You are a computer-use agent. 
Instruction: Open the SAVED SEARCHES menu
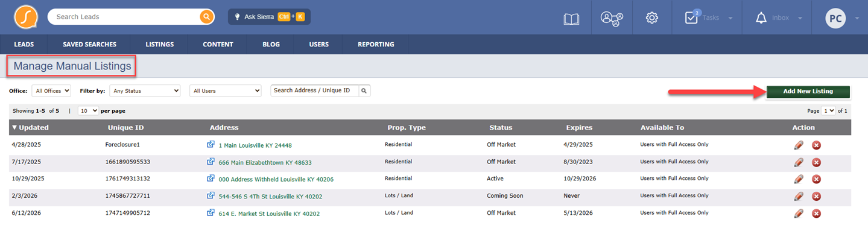tap(89, 44)
